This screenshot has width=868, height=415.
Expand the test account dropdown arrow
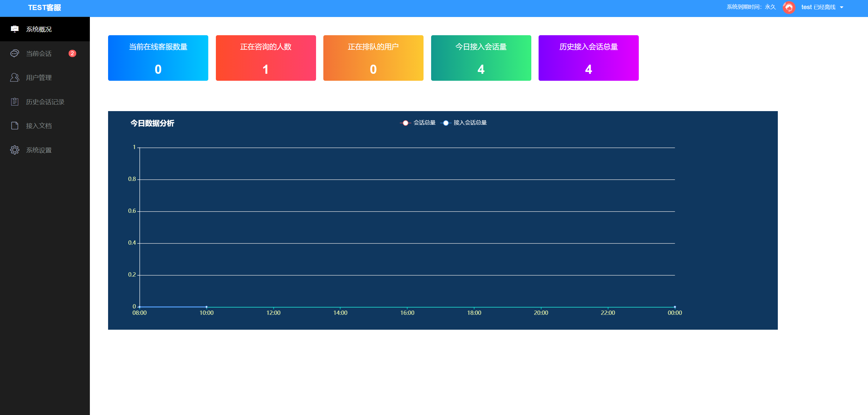tap(842, 7)
